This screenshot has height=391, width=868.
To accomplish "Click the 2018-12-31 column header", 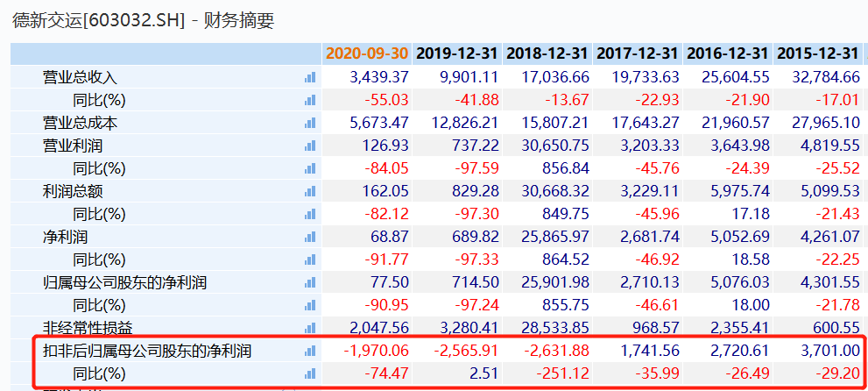I will (547, 53).
